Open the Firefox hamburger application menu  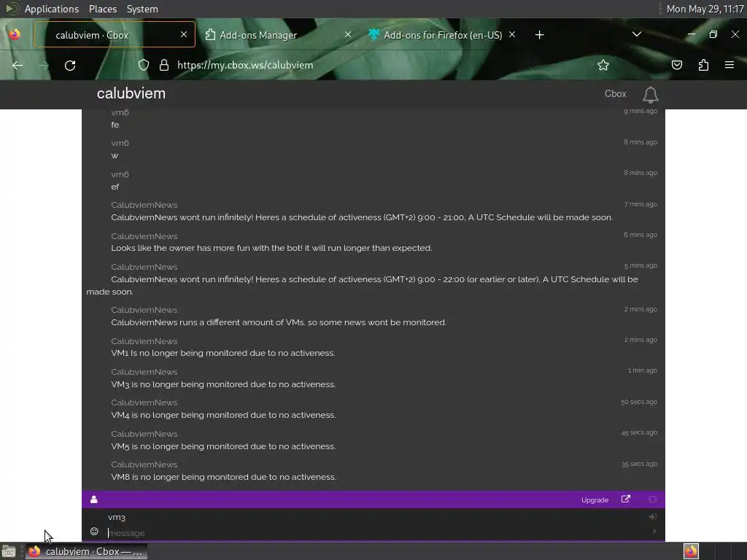coord(729,65)
